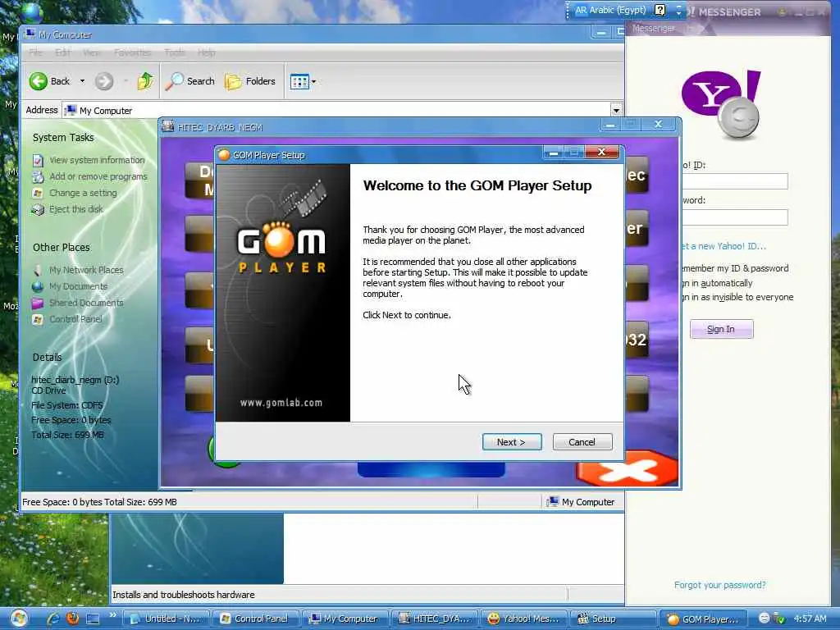Click Change a setting task
The width and height of the screenshot is (840, 630).
coord(83,193)
